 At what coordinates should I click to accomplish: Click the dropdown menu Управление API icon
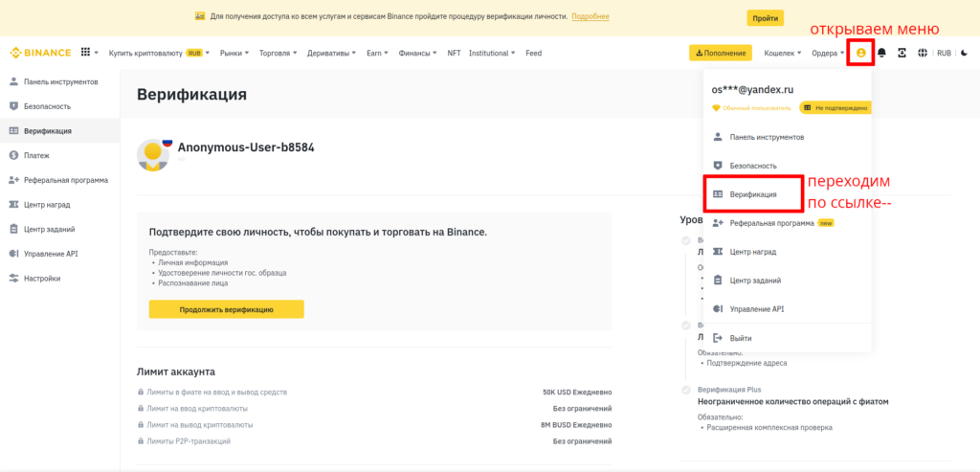[x=718, y=309]
